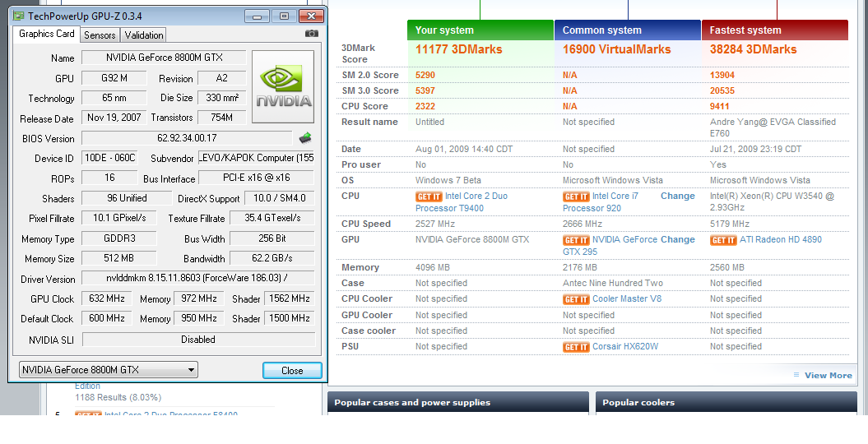Click GET IT badge for Intel Core 2 Duo
Viewport: 868px width, 444px height.
pyautogui.click(x=429, y=197)
